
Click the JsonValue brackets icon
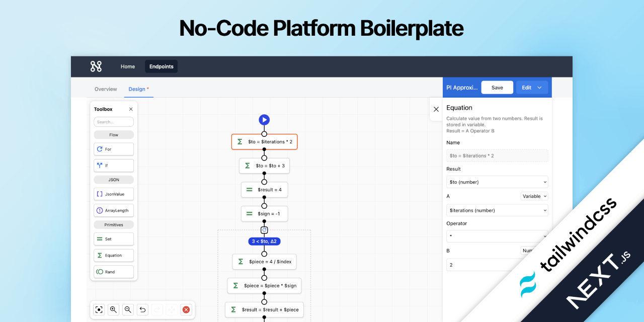click(100, 194)
